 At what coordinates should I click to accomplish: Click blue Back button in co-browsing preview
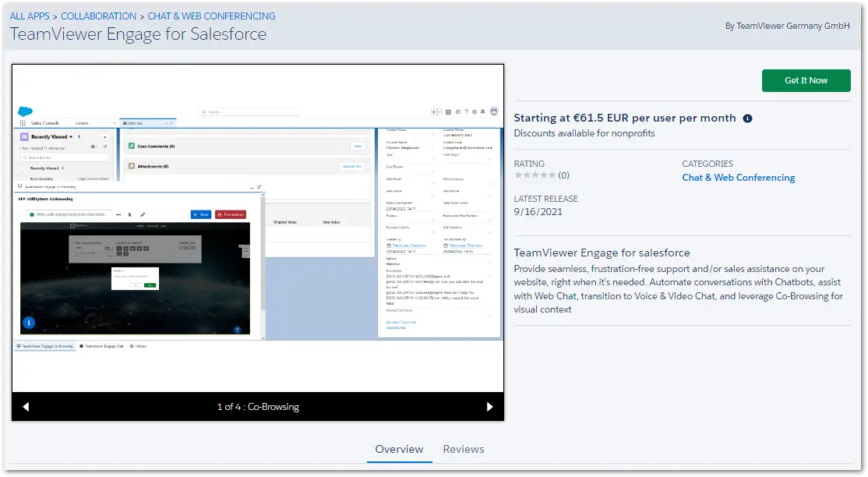tap(201, 214)
